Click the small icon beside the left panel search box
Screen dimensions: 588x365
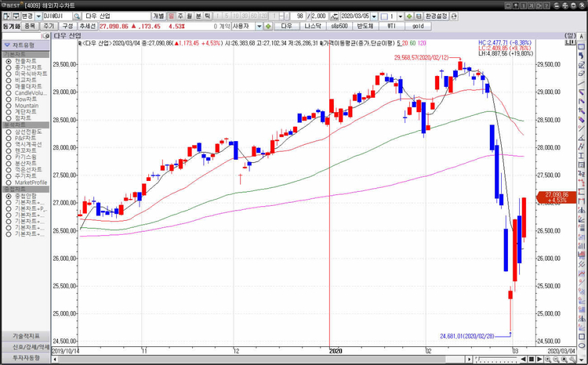pos(46,36)
